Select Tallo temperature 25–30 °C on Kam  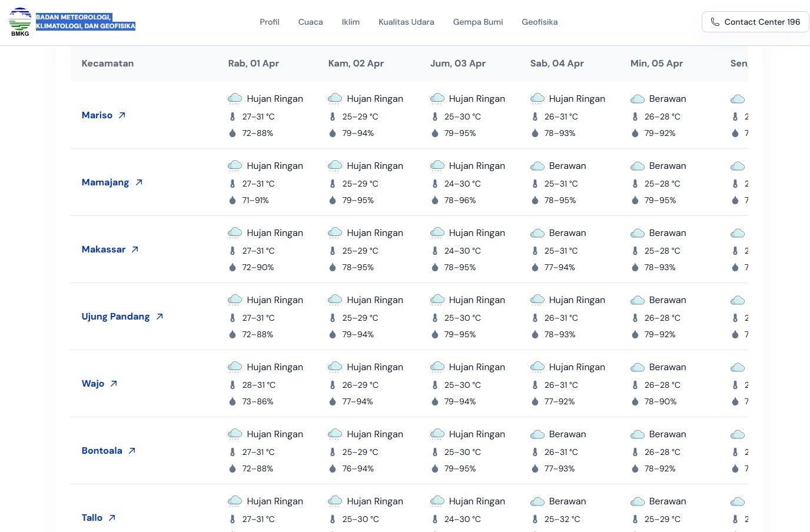[361, 519]
